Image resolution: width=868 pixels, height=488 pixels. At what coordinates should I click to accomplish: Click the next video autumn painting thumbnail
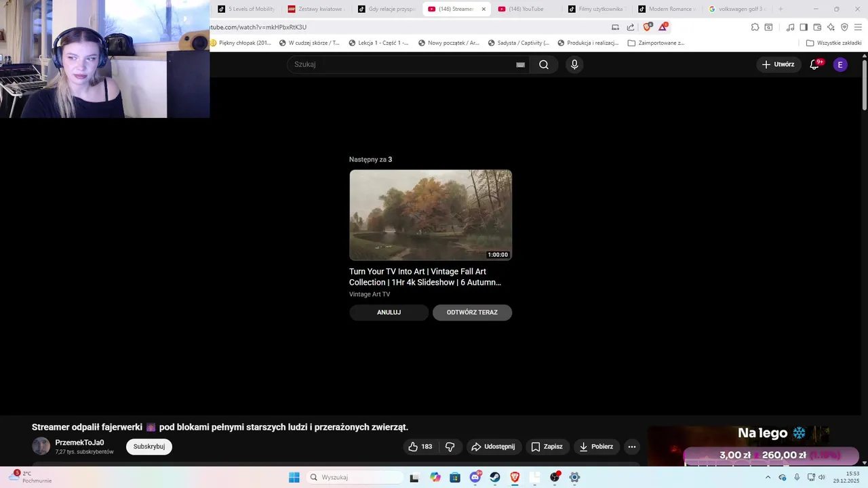coord(431,215)
